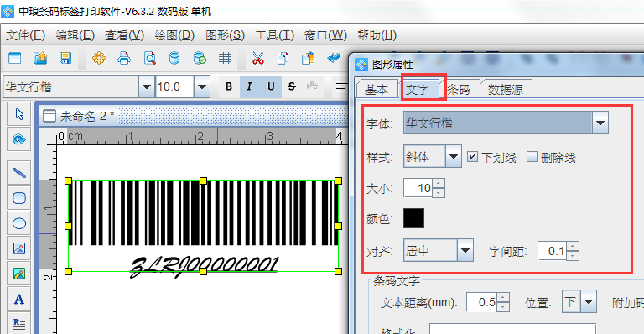This screenshot has height=334, width=644.
Task: Click the rich text tool icon
Action: point(19,324)
